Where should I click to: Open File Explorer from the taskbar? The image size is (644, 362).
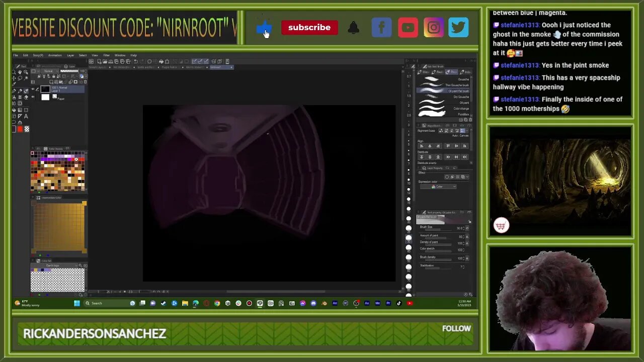pyautogui.click(x=185, y=303)
